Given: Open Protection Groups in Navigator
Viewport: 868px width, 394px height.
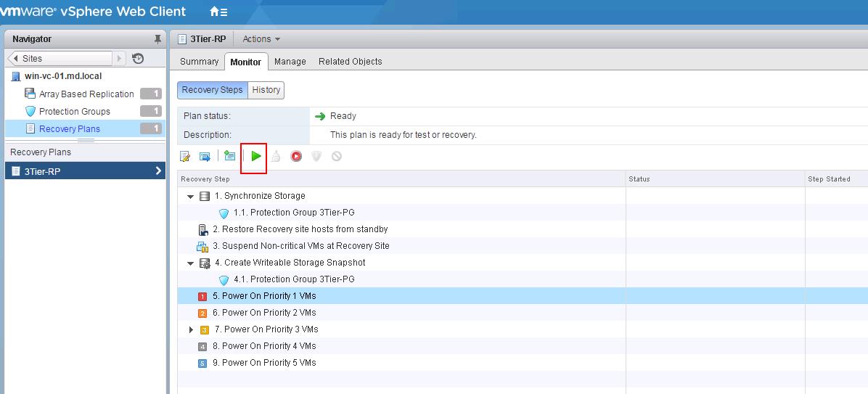Looking at the screenshot, I should [x=75, y=111].
